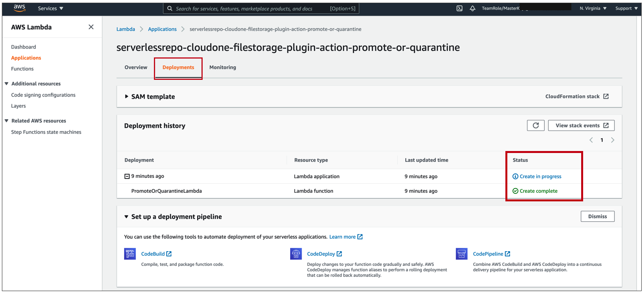Refresh the deployment history
Image resolution: width=644 pixels, height=293 pixels.
click(x=536, y=125)
